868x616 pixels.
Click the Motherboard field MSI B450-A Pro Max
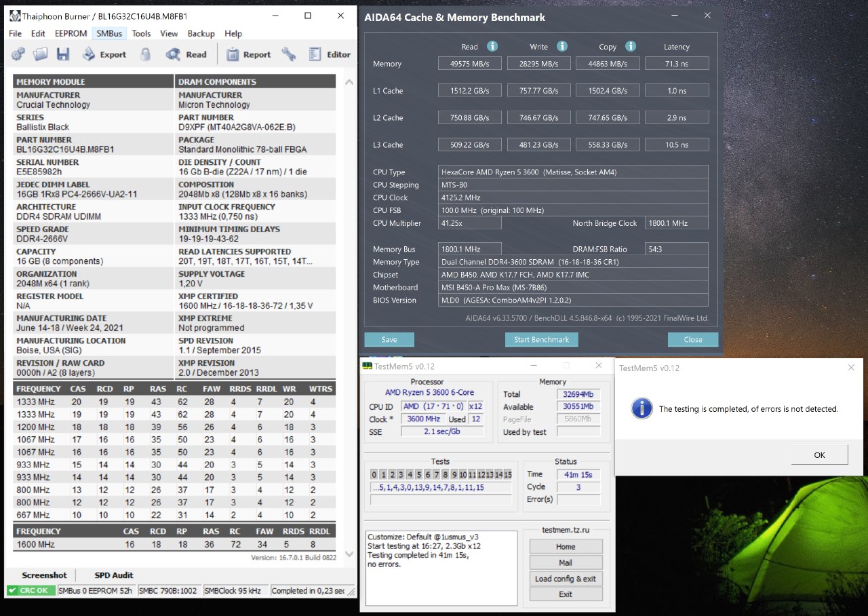click(x=574, y=287)
